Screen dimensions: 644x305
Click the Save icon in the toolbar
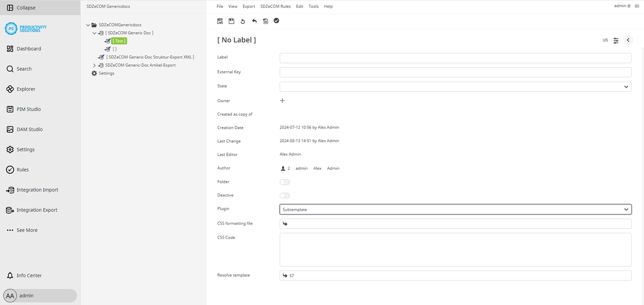tap(231, 21)
